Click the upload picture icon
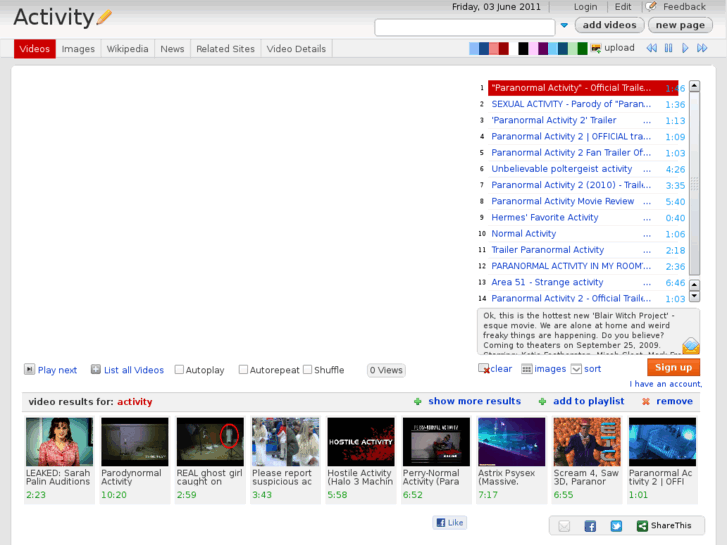 pyautogui.click(x=596, y=48)
